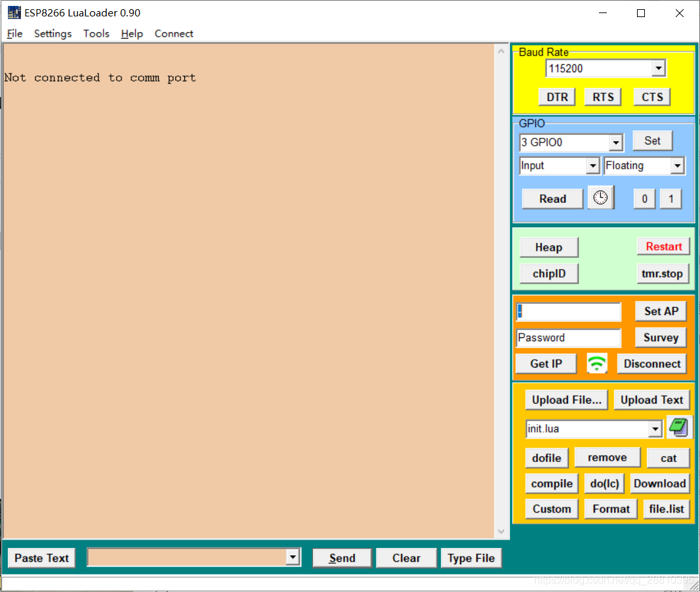700x592 pixels.
Task: Click the ESP8266 LuaLoader title bar icon
Action: click(11, 12)
